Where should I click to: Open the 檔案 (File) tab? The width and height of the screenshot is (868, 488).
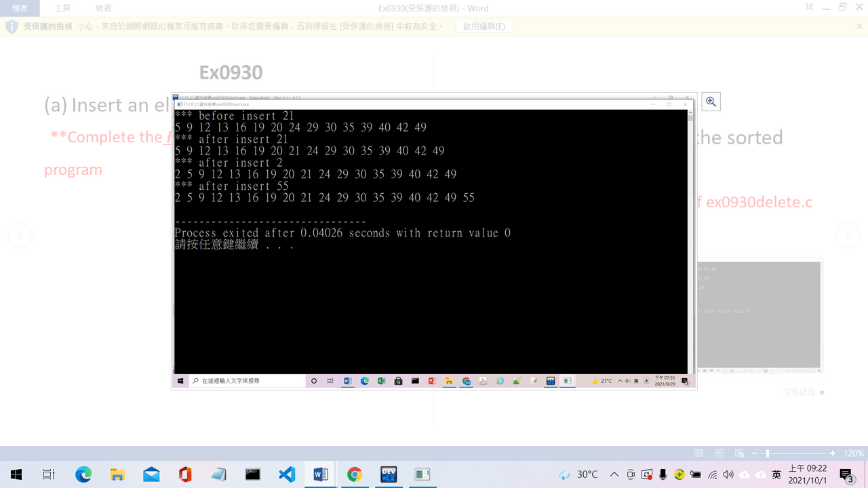[x=20, y=8]
